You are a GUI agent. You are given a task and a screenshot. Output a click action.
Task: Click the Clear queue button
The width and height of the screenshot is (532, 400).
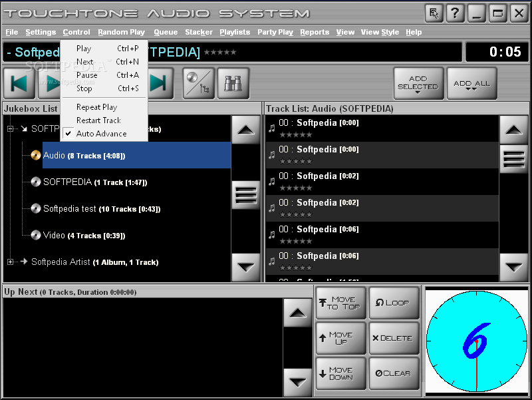pyautogui.click(x=394, y=373)
